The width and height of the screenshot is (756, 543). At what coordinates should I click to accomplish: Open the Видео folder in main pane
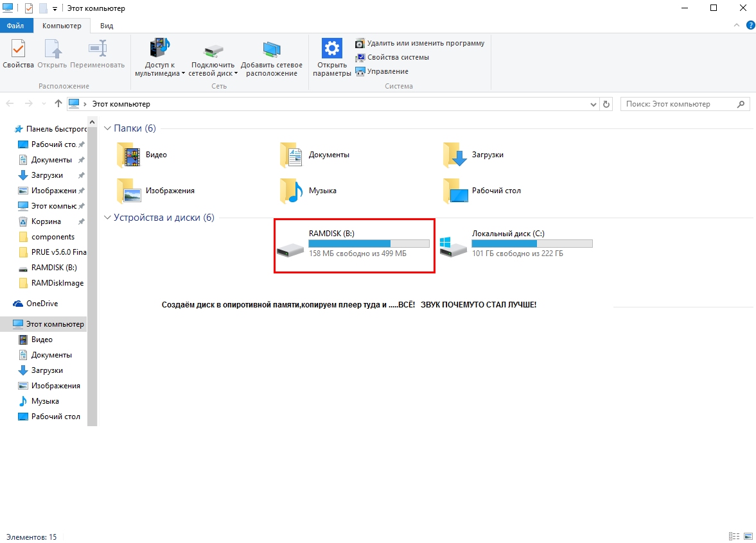142,155
